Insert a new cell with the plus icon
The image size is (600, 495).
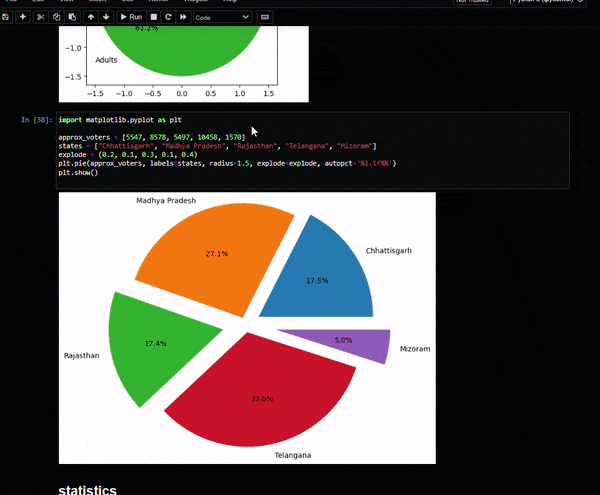[22, 17]
